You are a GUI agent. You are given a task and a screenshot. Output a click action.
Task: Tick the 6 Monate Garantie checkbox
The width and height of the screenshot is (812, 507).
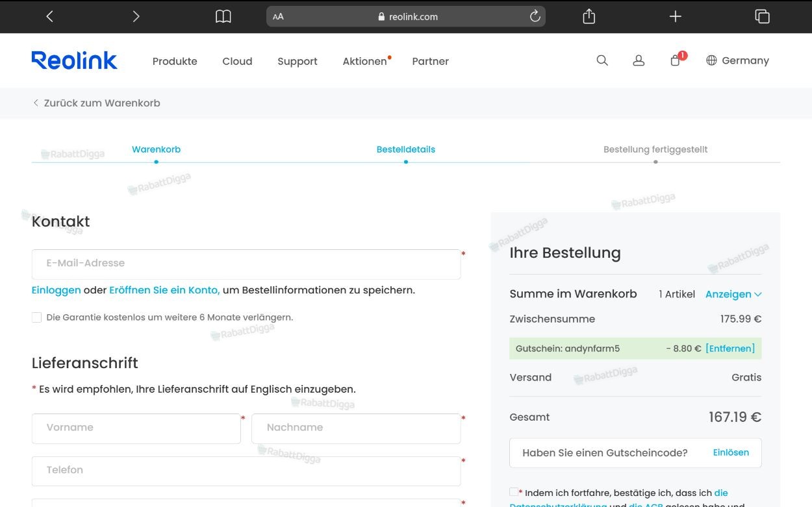click(x=36, y=317)
